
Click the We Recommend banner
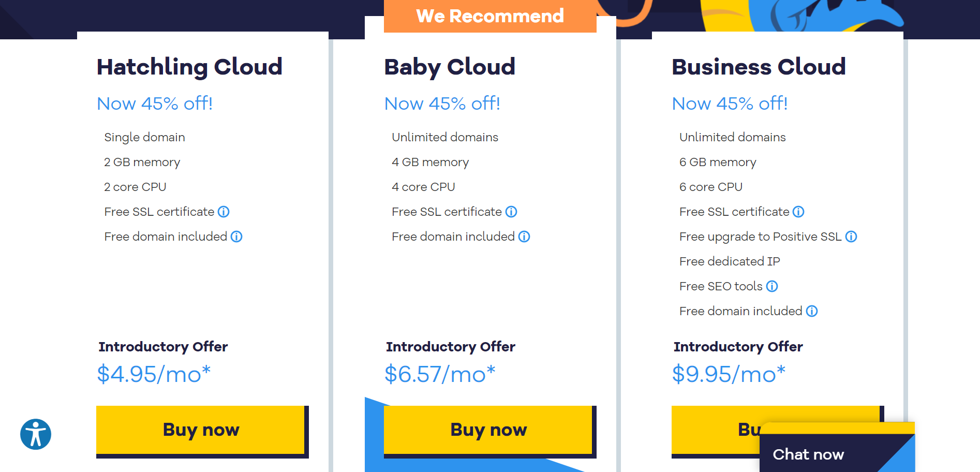[490, 16]
